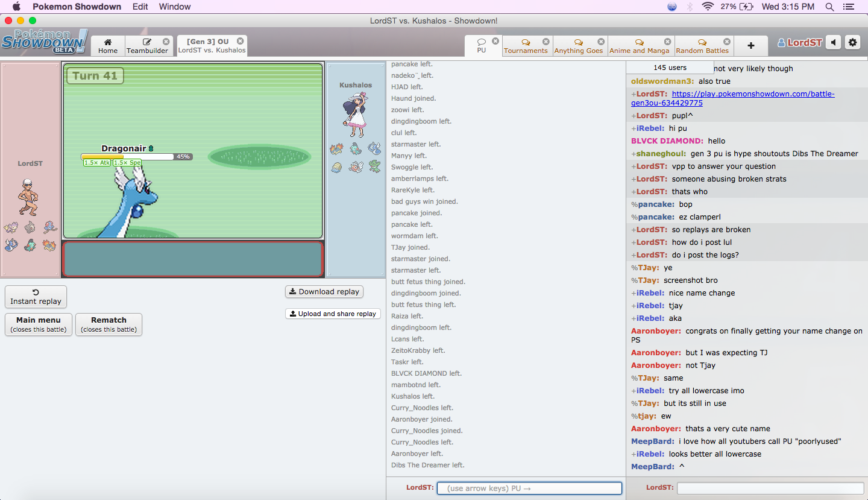The image size is (868, 500).
Task: Click the Pokemon Showdown beta logo
Action: 45,42
